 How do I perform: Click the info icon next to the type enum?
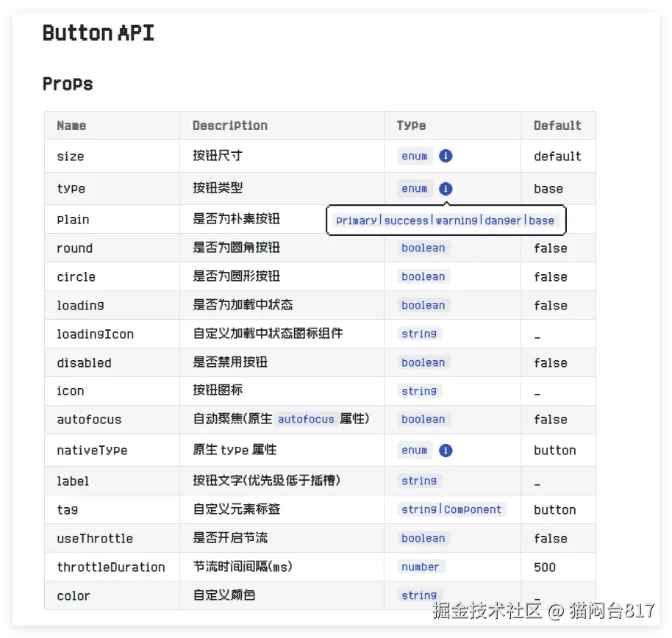point(446,188)
